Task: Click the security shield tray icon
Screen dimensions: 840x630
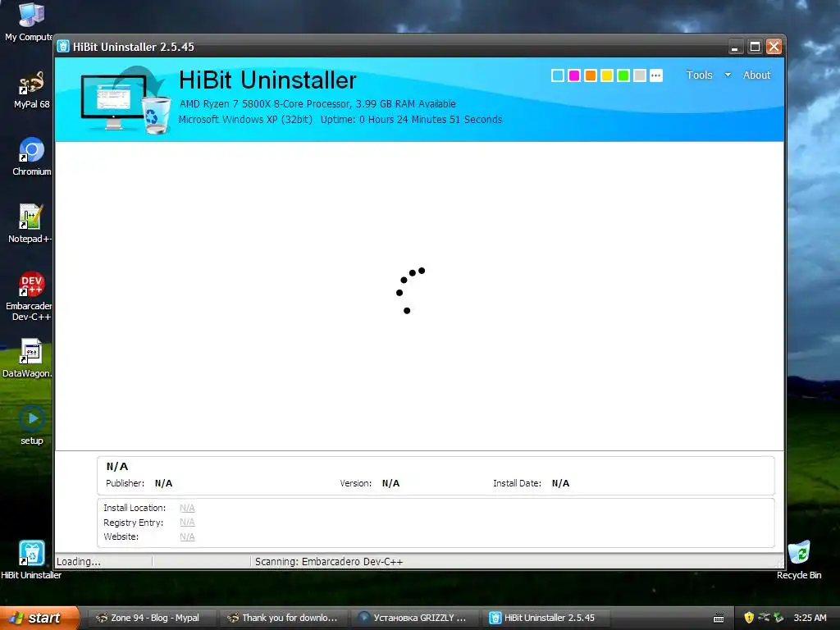Action: pos(749,618)
